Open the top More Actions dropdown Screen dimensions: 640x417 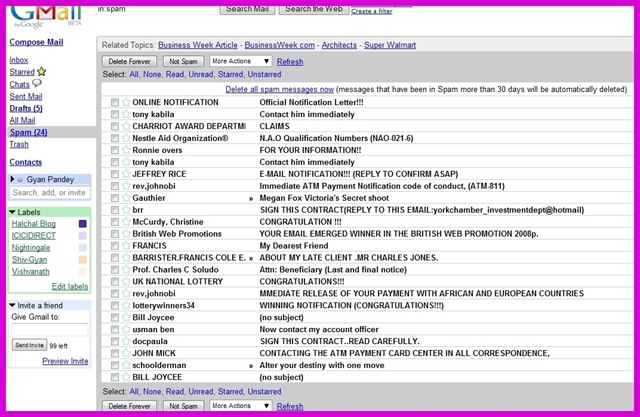pos(240,61)
